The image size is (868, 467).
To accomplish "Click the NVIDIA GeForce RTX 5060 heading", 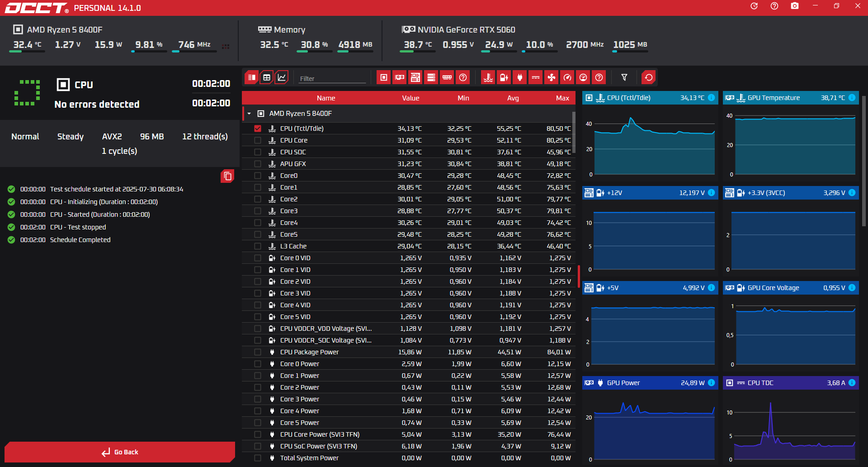I will click(x=466, y=30).
